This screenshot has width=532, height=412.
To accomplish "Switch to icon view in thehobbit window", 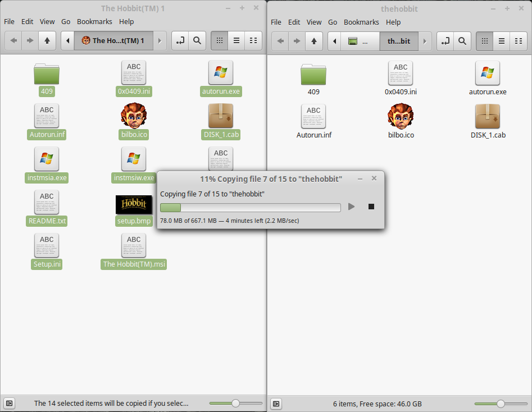I will pos(484,41).
